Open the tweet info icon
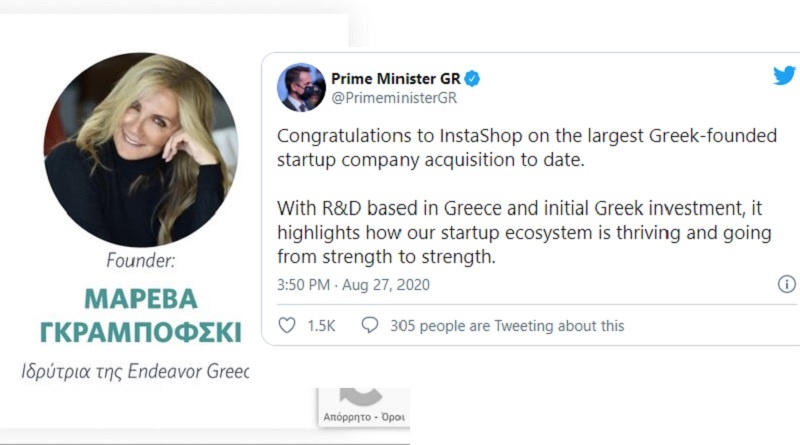The height and width of the screenshot is (445, 800). pyautogui.click(x=786, y=284)
